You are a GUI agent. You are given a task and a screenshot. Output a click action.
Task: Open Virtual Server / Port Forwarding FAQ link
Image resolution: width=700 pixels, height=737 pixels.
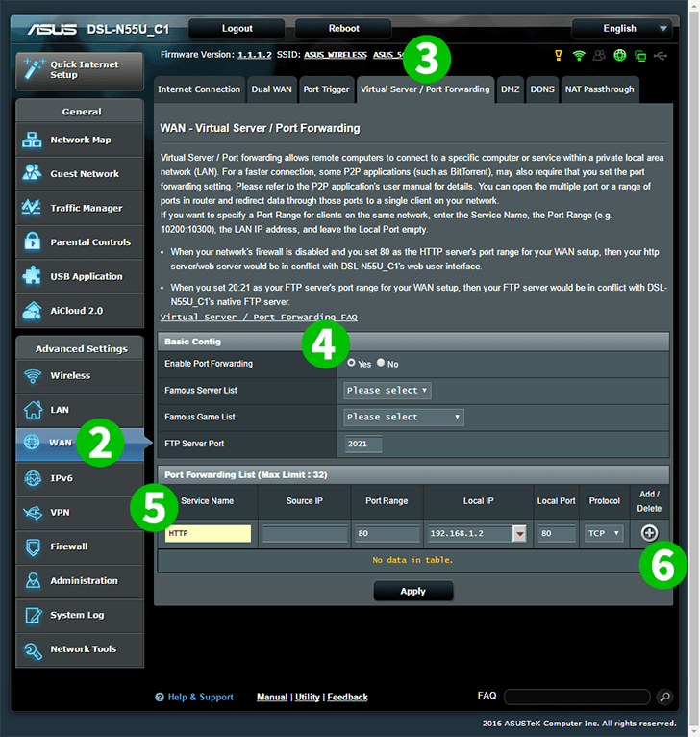[x=259, y=318]
